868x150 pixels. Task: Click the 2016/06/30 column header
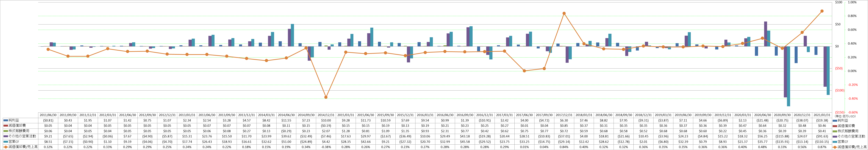(445, 115)
